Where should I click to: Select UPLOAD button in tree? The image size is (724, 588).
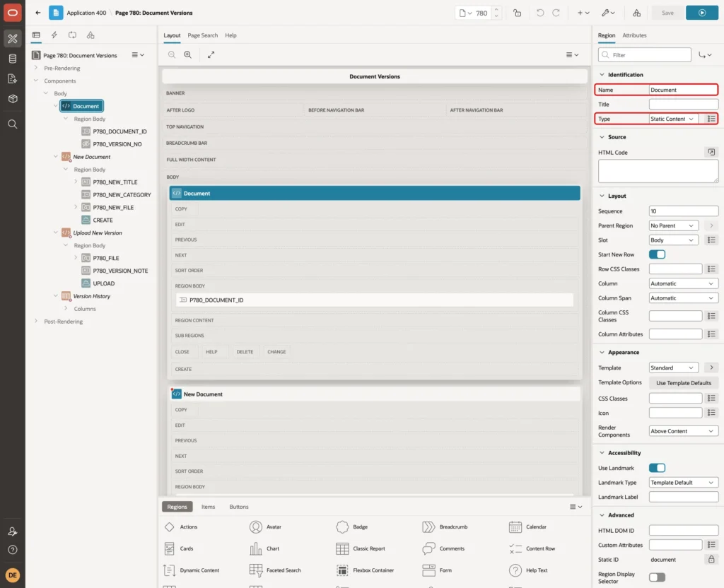click(x=98, y=283)
